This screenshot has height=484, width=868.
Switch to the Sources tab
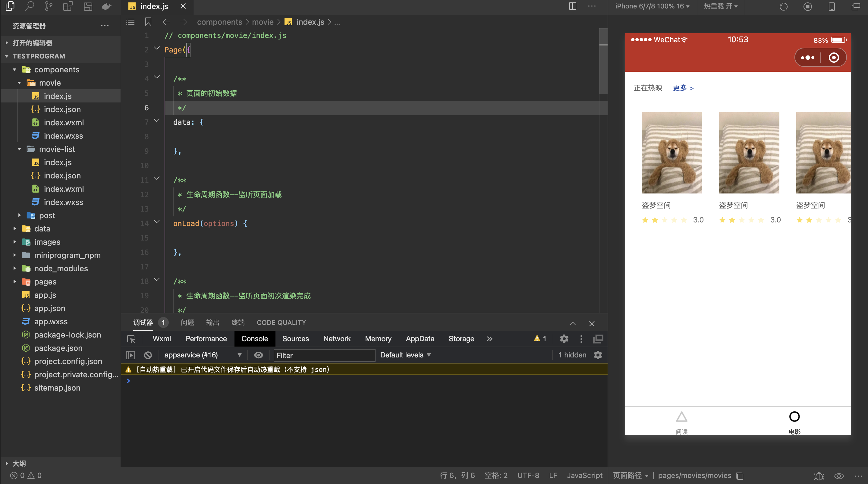coord(295,339)
